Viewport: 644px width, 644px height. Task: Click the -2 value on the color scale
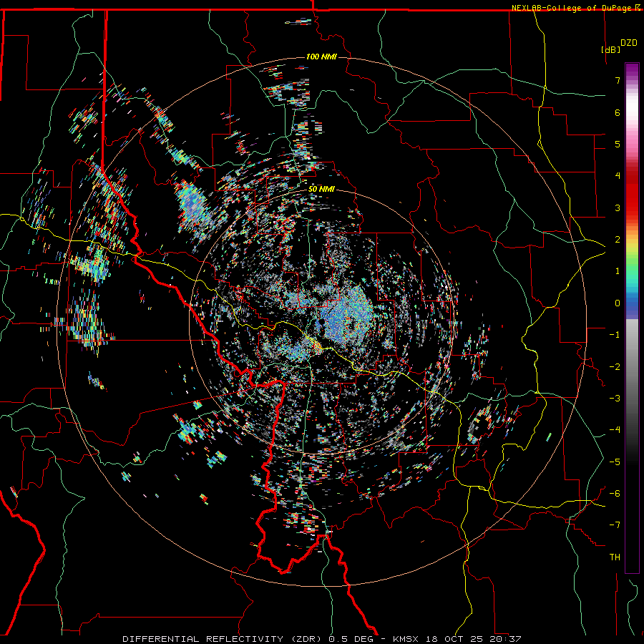[615, 367]
